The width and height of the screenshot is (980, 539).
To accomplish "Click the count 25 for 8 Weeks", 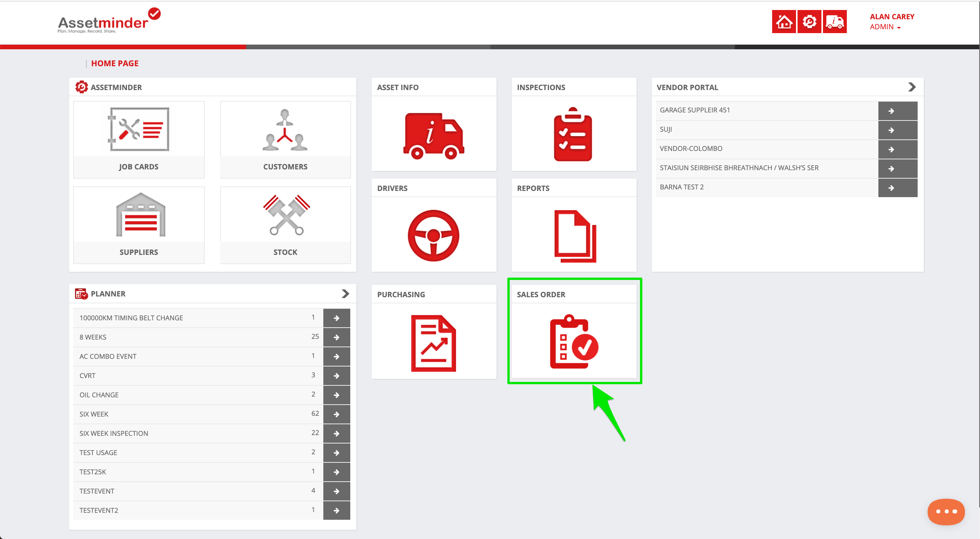I will 315,336.
